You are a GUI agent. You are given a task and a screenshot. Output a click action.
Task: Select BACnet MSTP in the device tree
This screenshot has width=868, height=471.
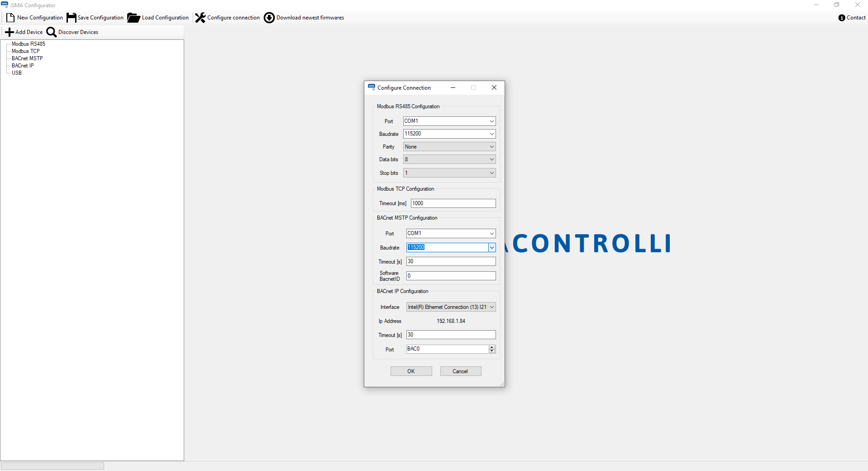[x=27, y=58]
